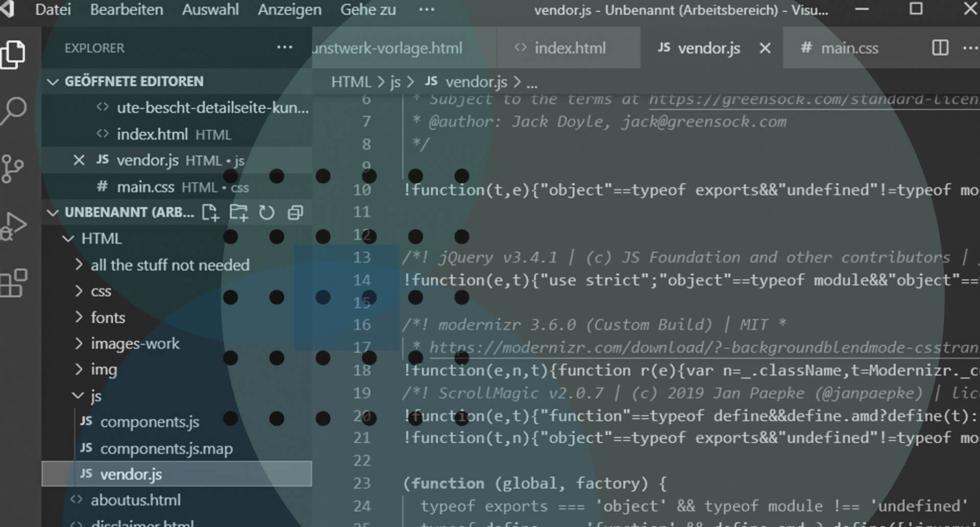Screen dimensions: 980x527
Task: Place cursor on '(function (global, factory) {' line
Action: point(535,483)
